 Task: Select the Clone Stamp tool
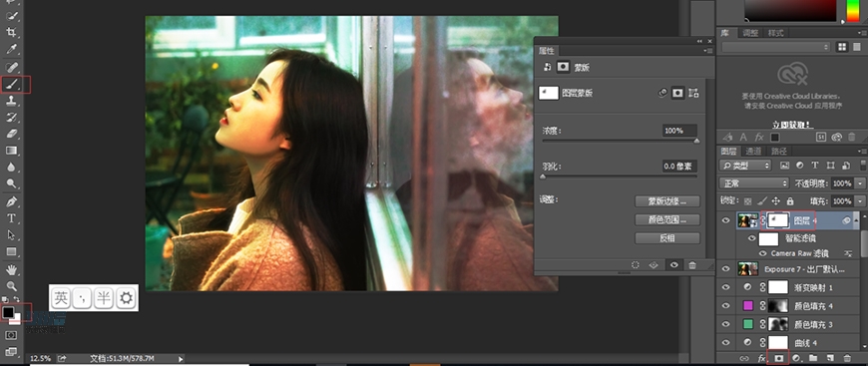tap(12, 101)
